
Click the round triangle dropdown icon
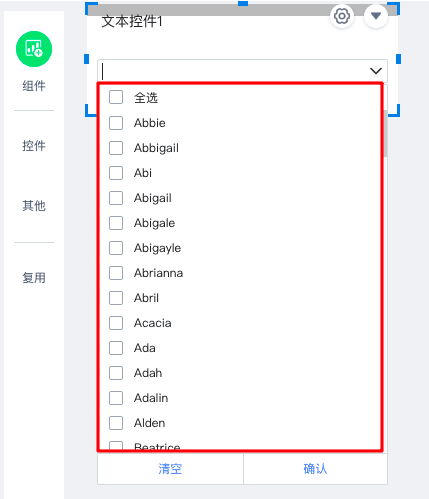coord(376,16)
